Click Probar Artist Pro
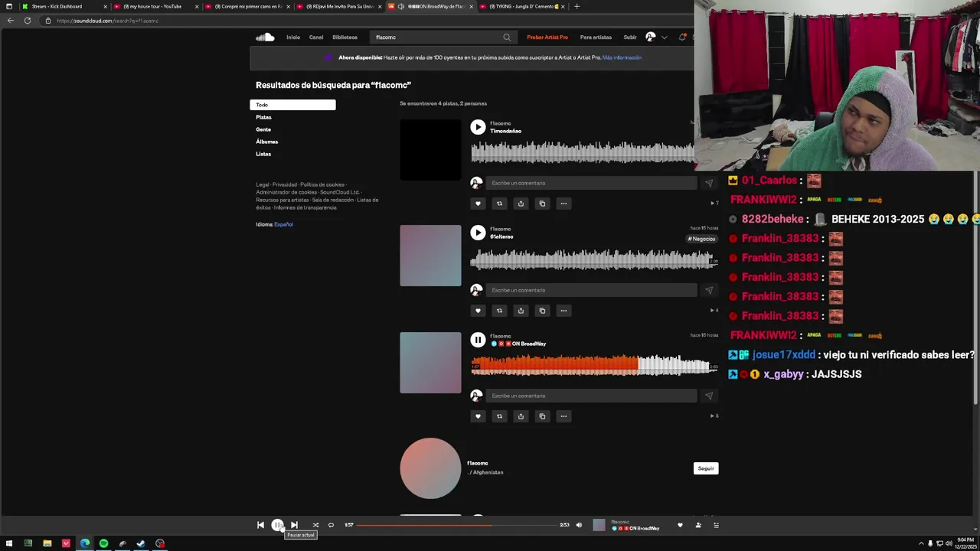 [x=547, y=37]
